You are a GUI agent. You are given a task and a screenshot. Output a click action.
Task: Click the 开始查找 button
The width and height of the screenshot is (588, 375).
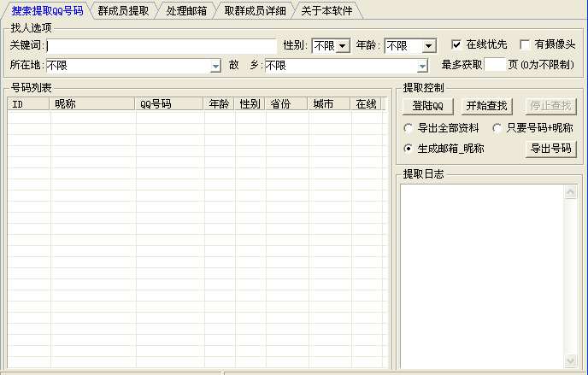click(487, 106)
